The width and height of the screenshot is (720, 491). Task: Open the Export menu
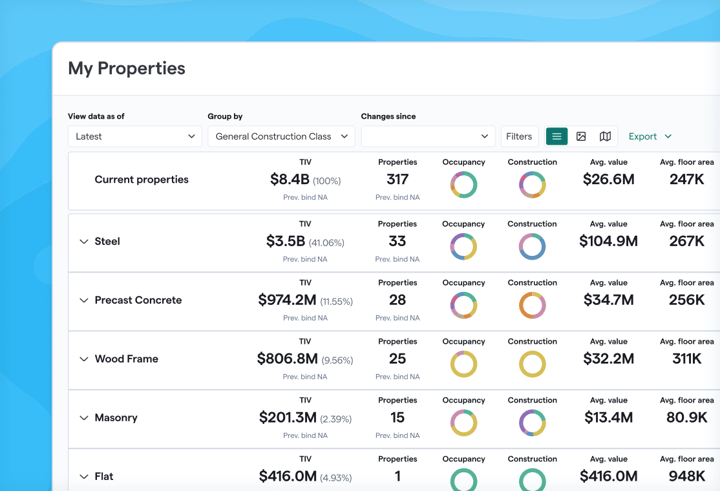pyautogui.click(x=650, y=136)
